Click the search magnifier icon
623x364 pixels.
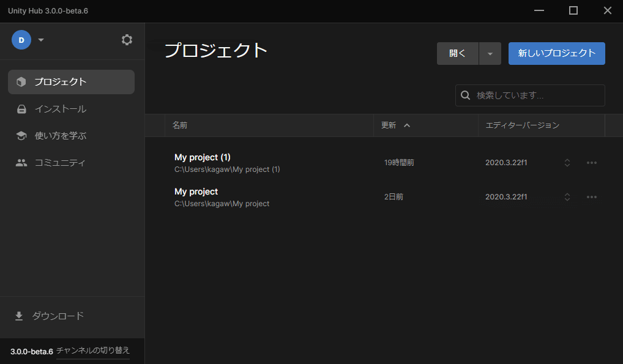[465, 95]
